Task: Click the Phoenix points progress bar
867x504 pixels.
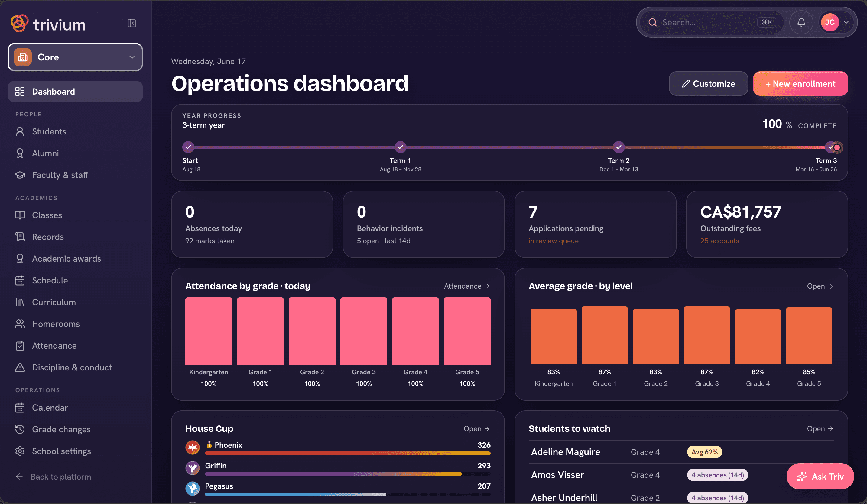Action: [347, 454]
